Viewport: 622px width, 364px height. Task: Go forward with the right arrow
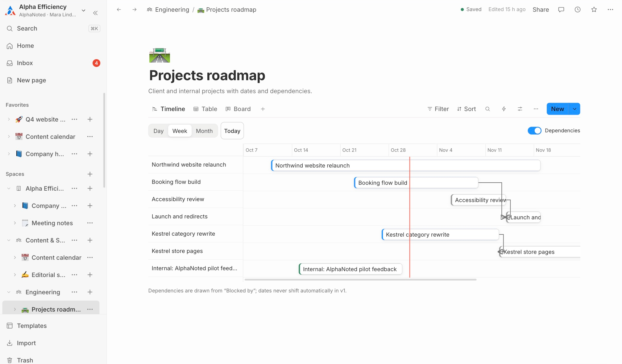coord(135,10)
